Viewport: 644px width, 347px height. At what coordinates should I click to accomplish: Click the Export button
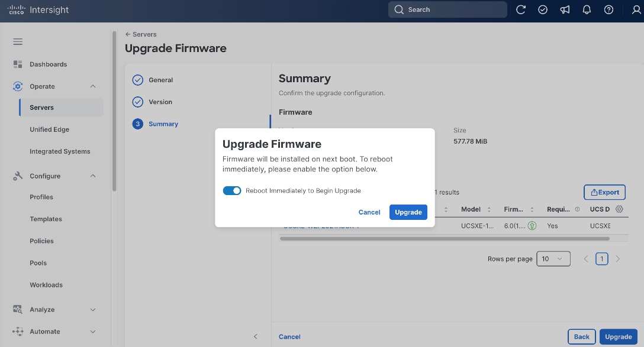(604, 192)
